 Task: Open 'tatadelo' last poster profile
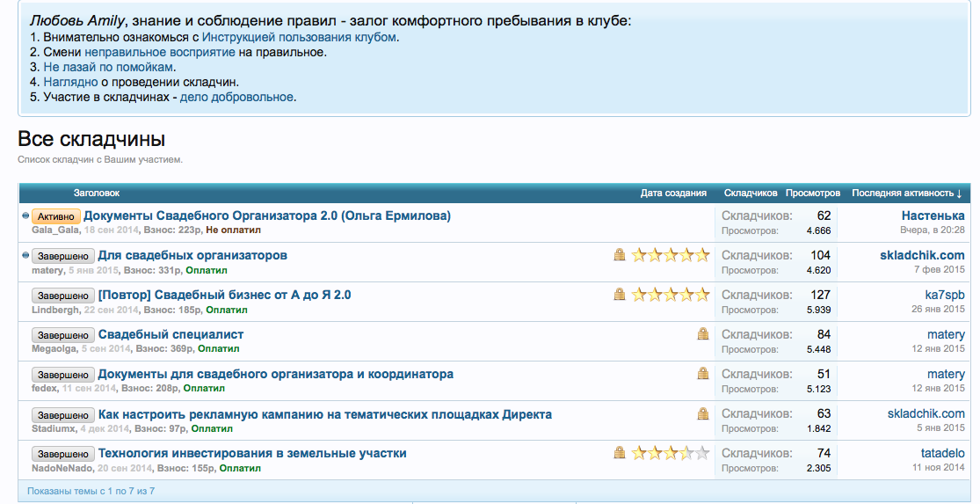tap(942, 453)
